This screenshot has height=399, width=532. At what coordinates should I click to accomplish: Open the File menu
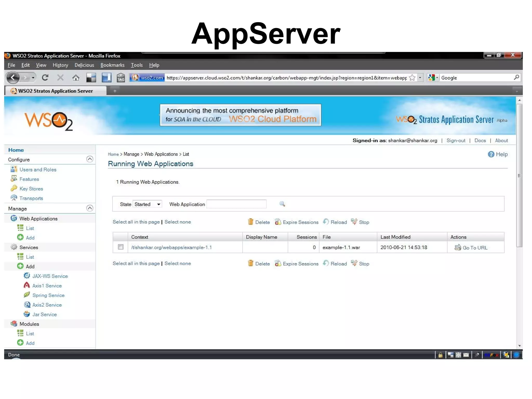11,65
